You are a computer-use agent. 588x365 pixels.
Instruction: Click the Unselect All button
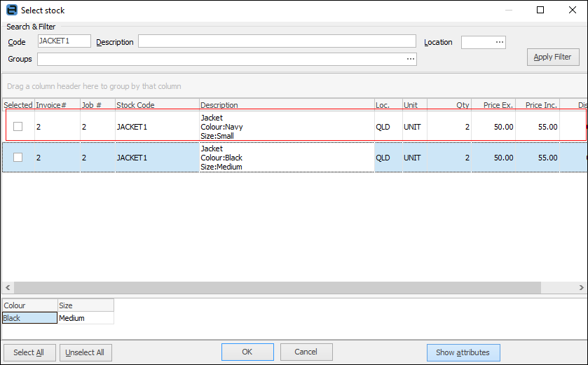(x=86, y=352)
